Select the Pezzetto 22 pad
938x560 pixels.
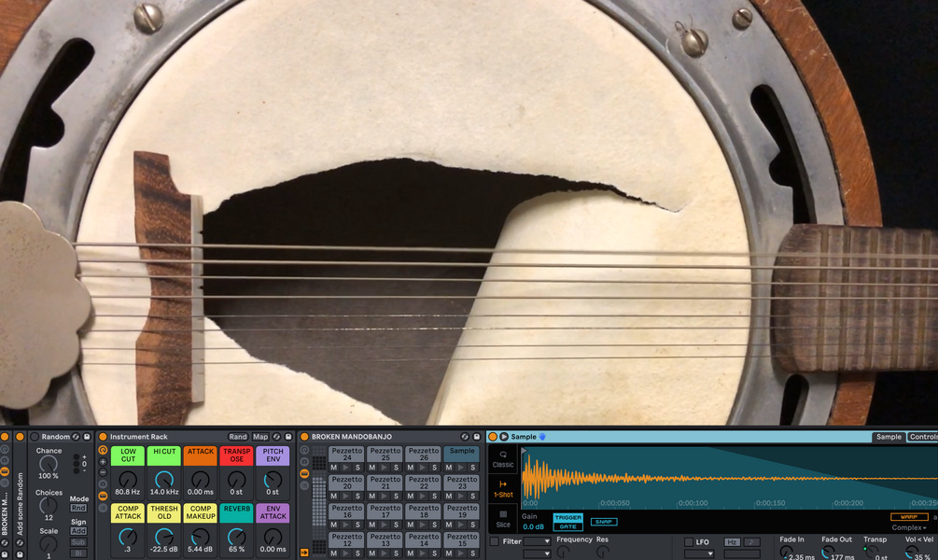tap(424, 483)
